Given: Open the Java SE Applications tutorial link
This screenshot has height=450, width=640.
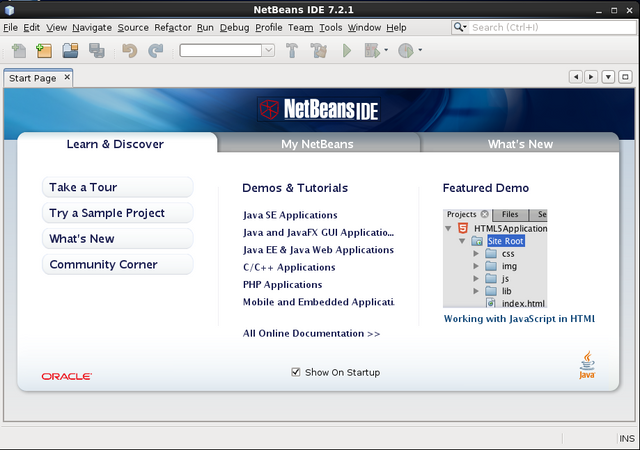Looking at the screenshot, I should pos(290,215).
